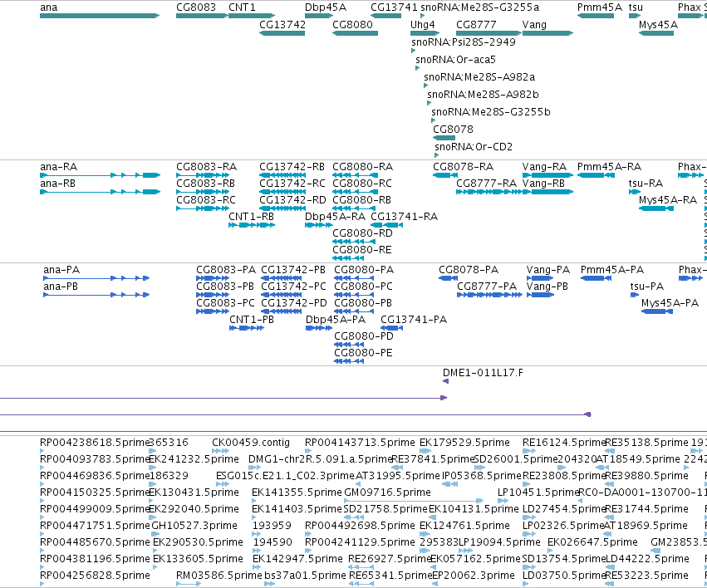
Task: Select the ana gene label in top track
Action: [x=49, y=7]
